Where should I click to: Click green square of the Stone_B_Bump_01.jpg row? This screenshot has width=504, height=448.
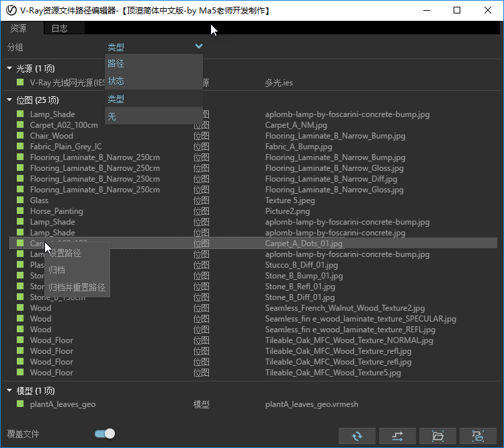(x=20, y=275)
